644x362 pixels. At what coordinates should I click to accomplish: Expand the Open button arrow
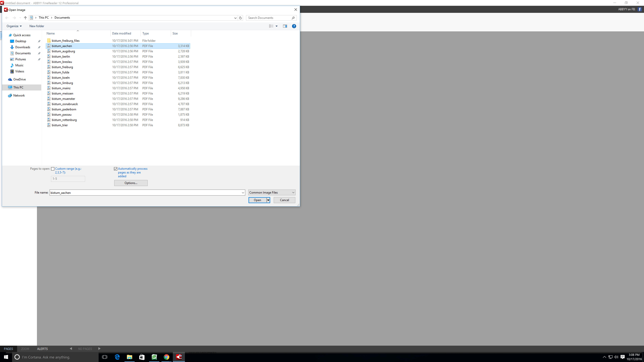[x=268, y=200]
